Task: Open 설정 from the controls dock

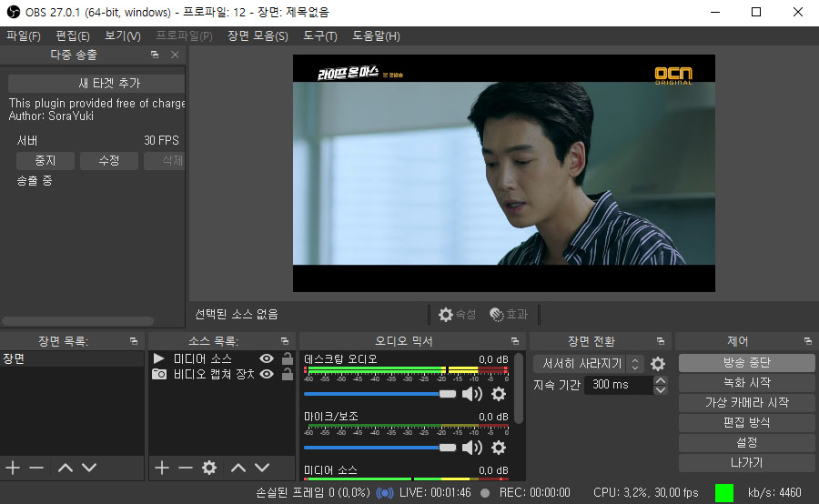Action: [746, 442]
